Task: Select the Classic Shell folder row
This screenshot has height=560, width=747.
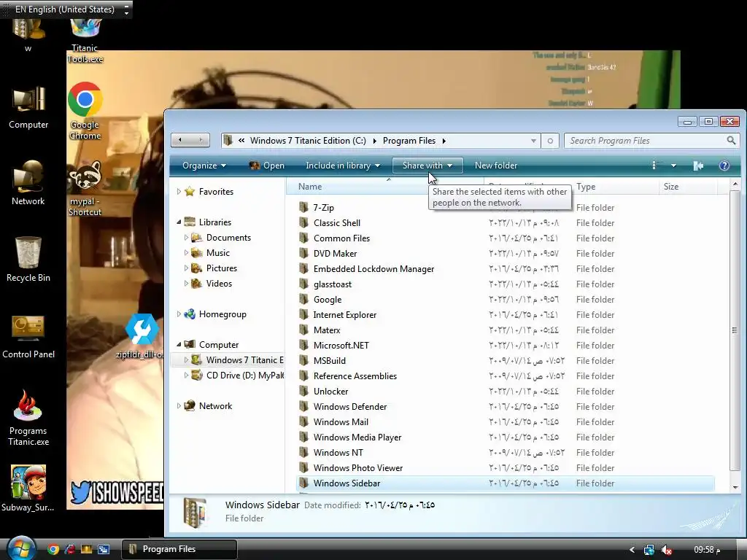Action: (505, 223)
